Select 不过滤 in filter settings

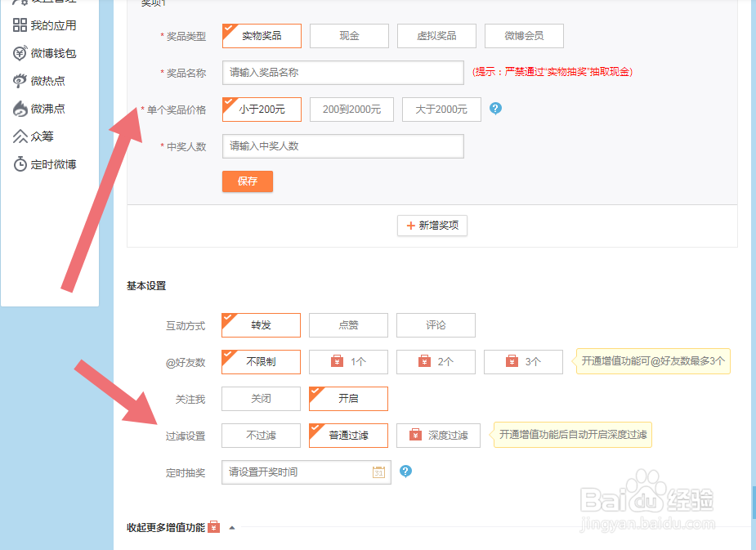261,436
